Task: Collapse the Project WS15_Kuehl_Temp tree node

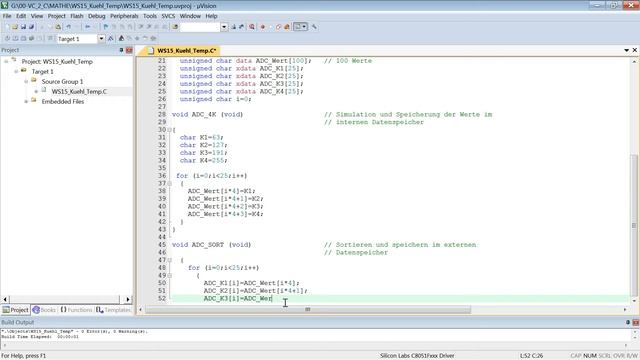Action: pos(6,61)
